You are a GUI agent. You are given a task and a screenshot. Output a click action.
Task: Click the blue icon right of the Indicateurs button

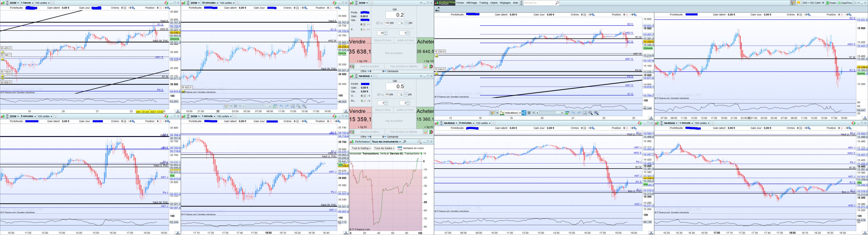524,113
